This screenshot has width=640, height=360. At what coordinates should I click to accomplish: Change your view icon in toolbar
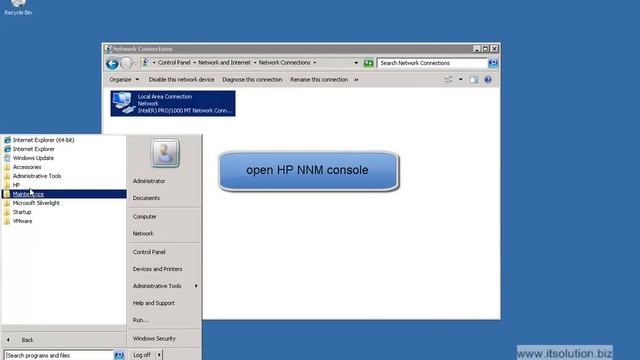pos(449,80)
